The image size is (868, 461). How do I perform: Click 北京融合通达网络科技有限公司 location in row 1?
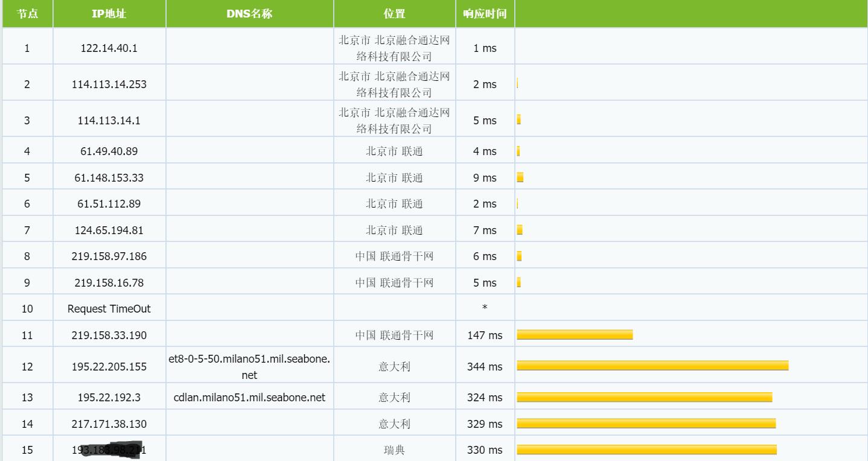pos(394,48)
